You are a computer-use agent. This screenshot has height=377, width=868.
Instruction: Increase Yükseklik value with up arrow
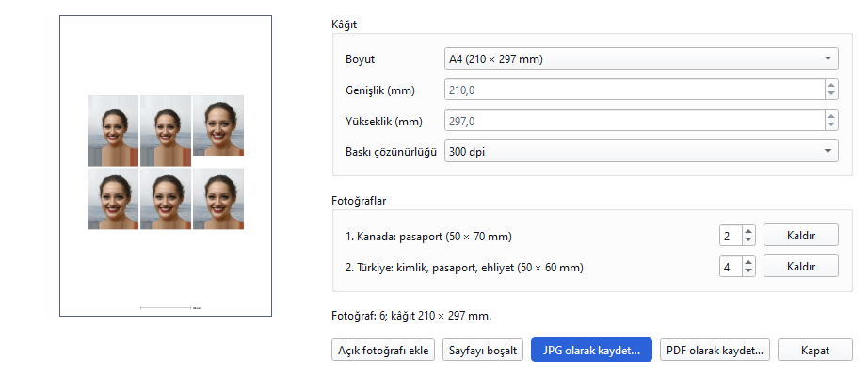(x=831, y=115)
